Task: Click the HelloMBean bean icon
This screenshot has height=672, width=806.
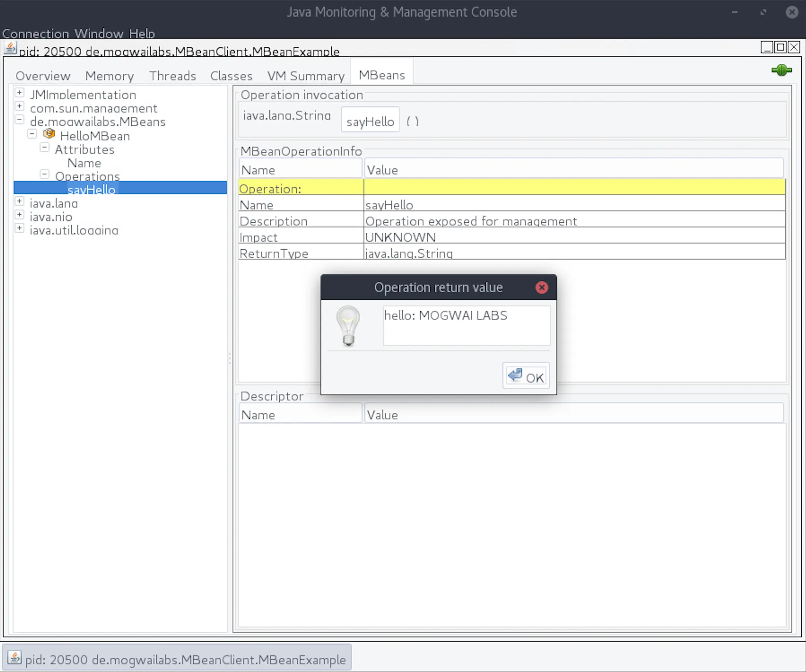Action: coord(49,134)
